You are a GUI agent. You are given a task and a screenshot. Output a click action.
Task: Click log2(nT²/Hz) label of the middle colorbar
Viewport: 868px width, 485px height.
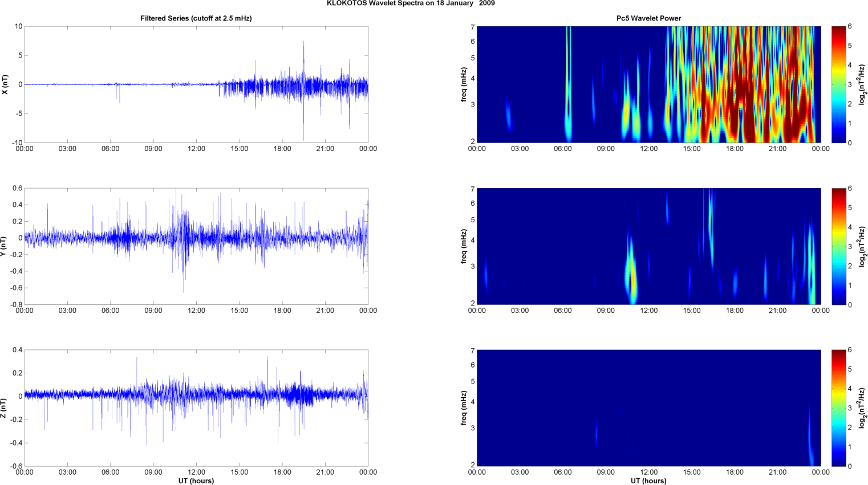click(863, 246)
